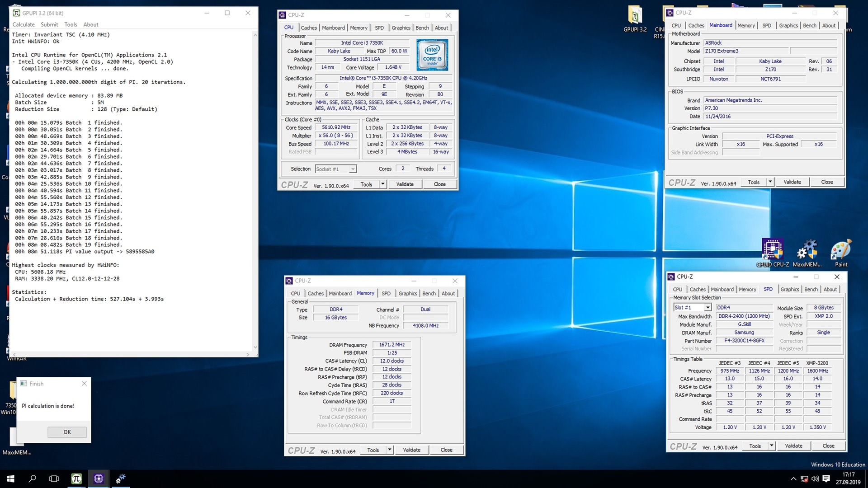Click OK in the Finish dialog

pos(67,432)
